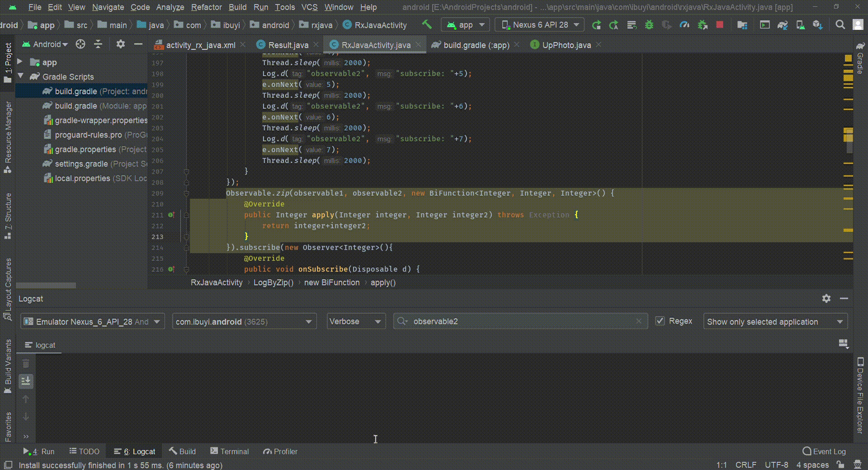Hide the Project tool window
The image size is (868, 470).
pyautogui.click(x=138, y=44)
